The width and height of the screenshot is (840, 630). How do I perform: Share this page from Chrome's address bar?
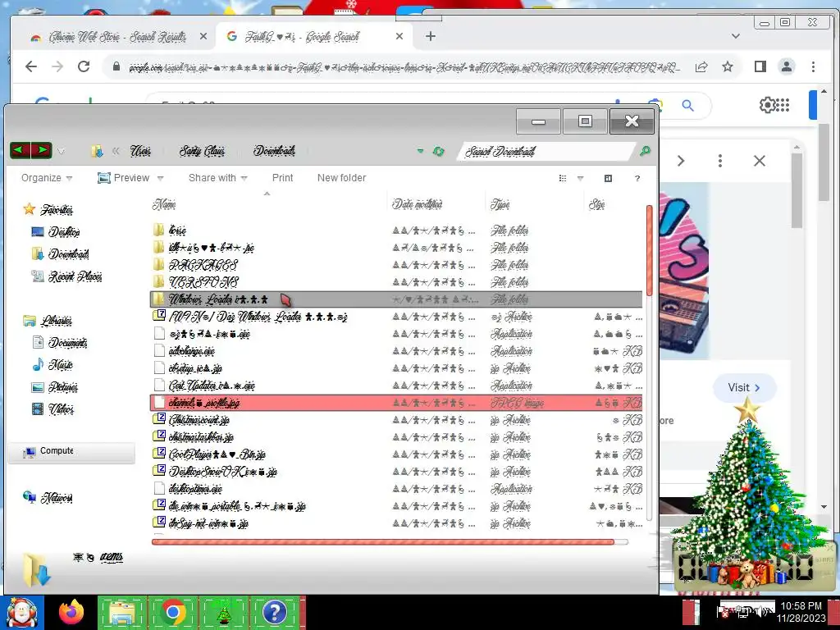pos(701,66)
